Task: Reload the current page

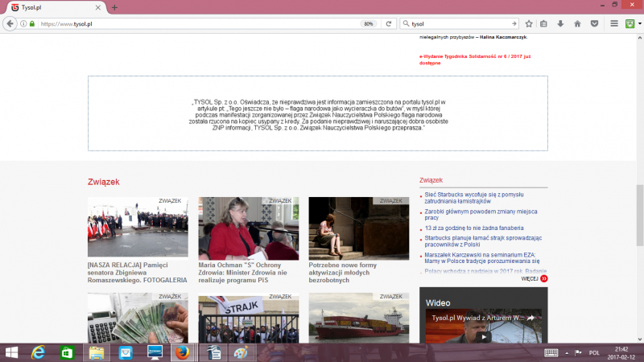Action: tap(389, 24)
